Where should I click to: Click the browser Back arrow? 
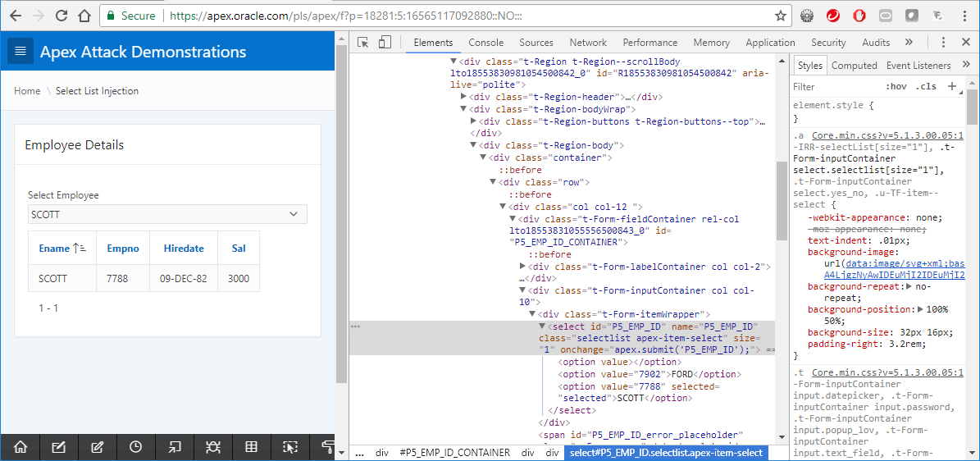click(15, 16)
